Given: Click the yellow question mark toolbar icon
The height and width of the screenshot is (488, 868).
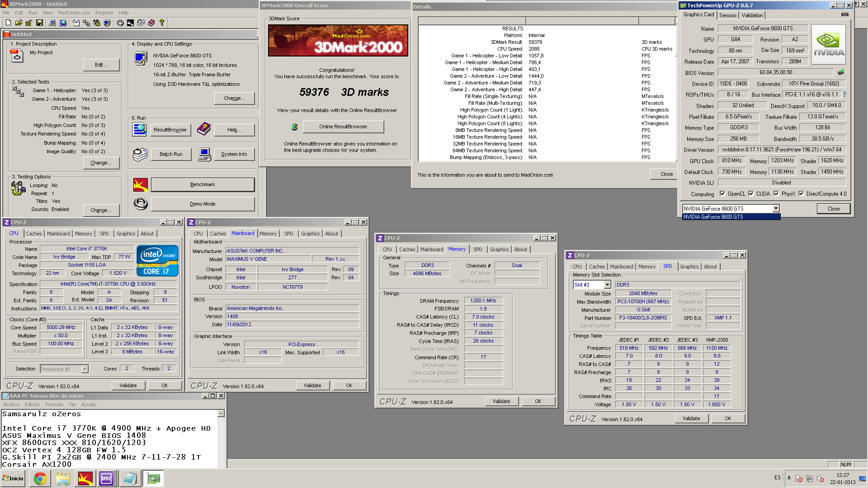Looking at the screenshot, I should click(x=161, y=23).
